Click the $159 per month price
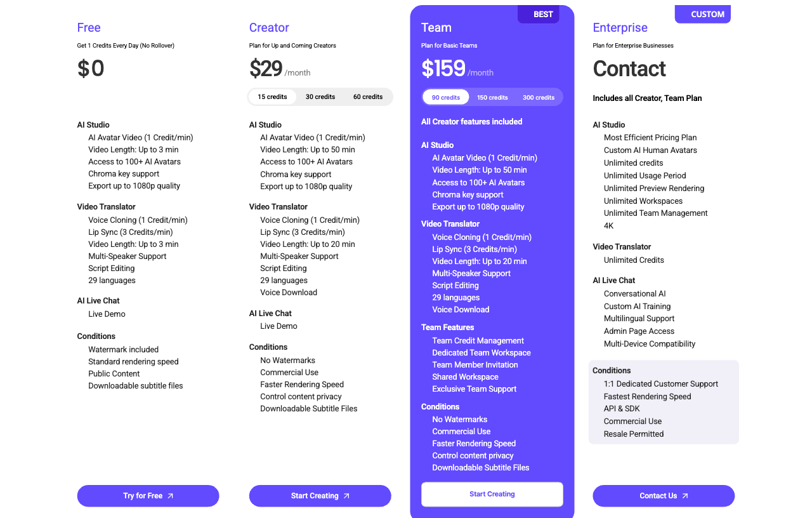Screen dimensions: 812x518 click(x=443, y=69)
